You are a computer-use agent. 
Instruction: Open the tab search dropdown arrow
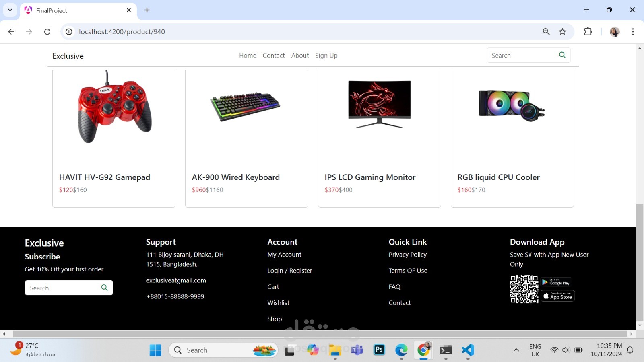[x=10, y=10]
